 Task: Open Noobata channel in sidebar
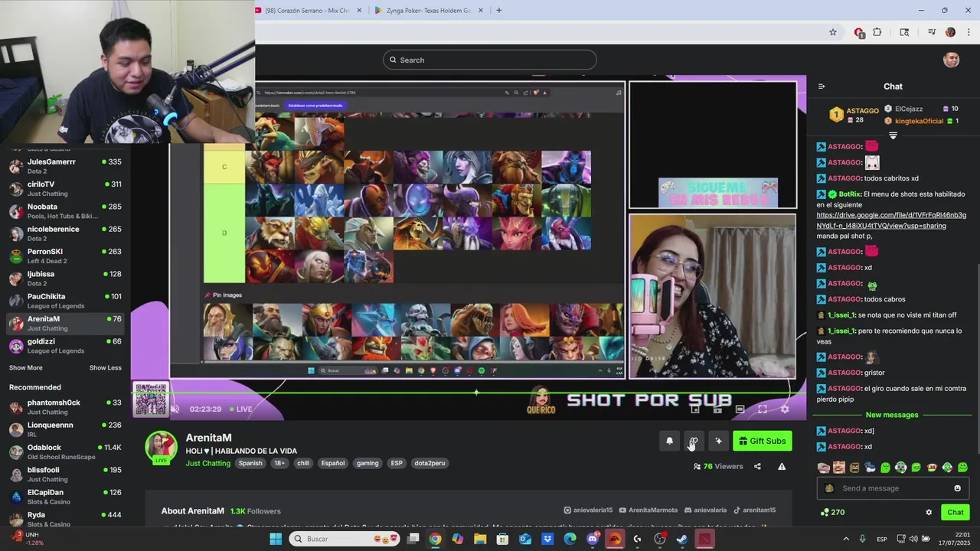[65, 211]
